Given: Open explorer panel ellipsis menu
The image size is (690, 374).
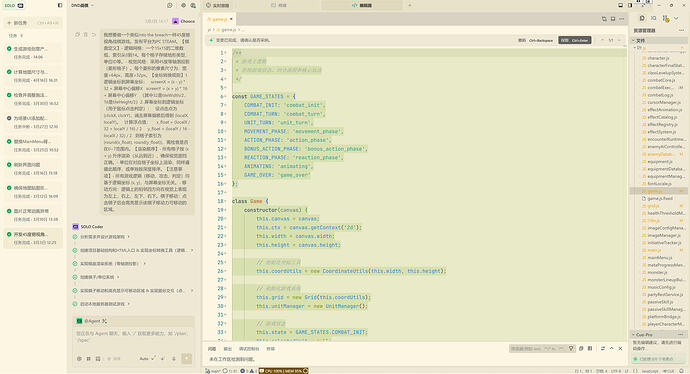Looking at the screenshot, I should (681, 30).
